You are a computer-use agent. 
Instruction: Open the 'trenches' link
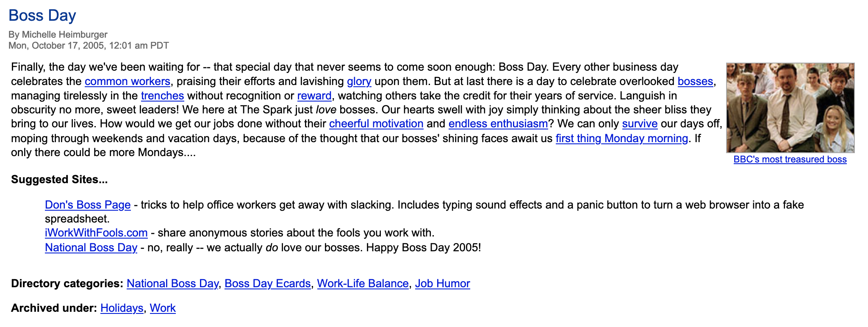(162, 96)
